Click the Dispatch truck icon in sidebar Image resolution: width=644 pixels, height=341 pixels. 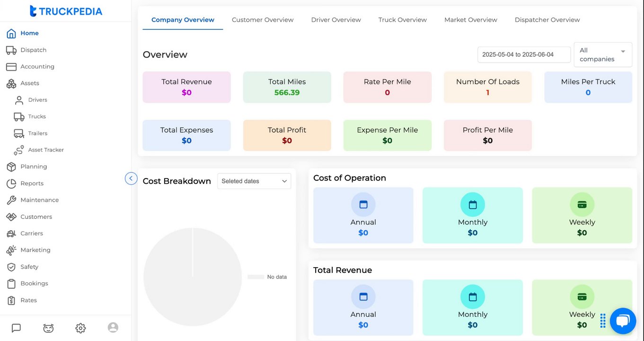coord(11,50)
